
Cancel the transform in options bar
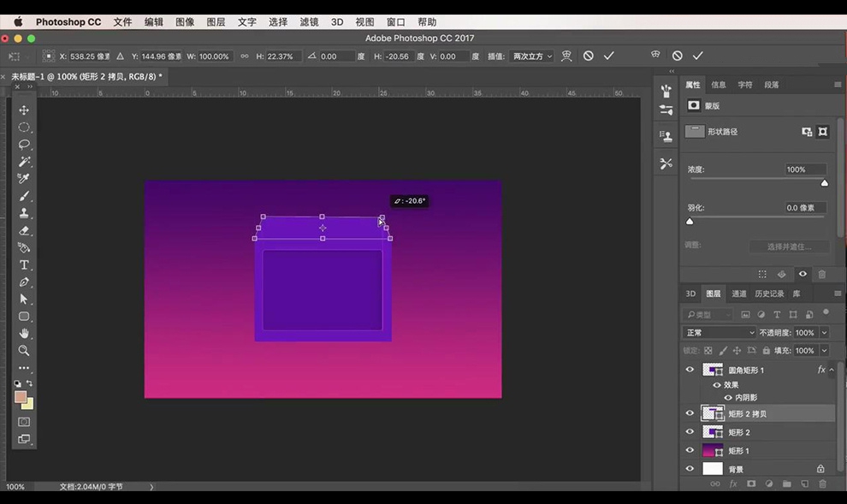589,56
